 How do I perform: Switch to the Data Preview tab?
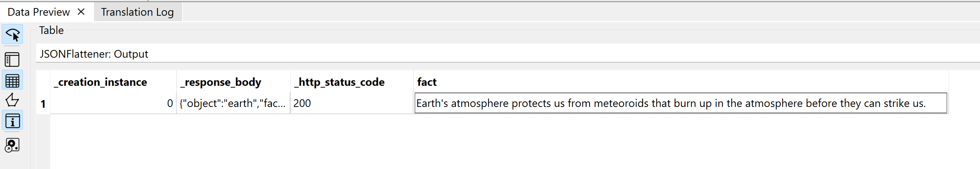pos(38,12)
